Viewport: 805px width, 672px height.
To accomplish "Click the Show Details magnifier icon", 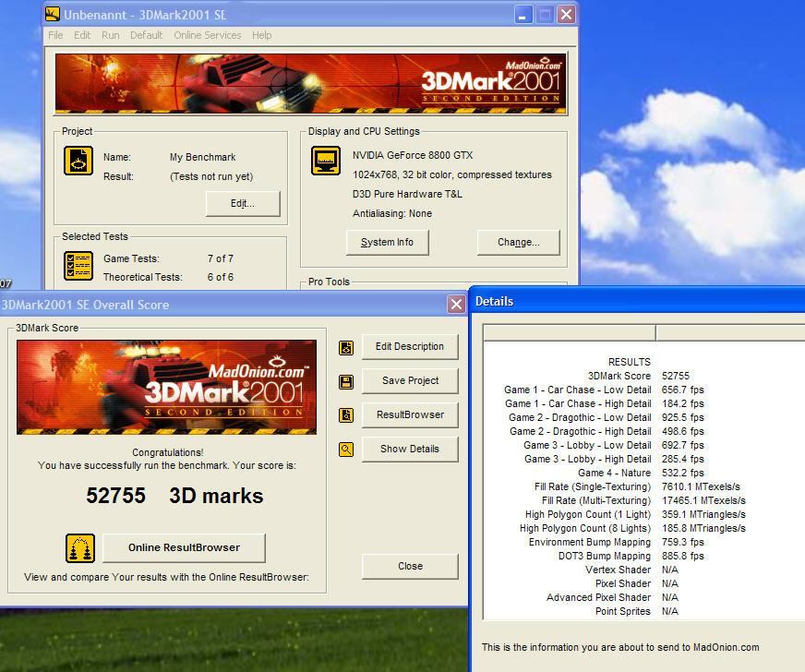I will (346, 450).
